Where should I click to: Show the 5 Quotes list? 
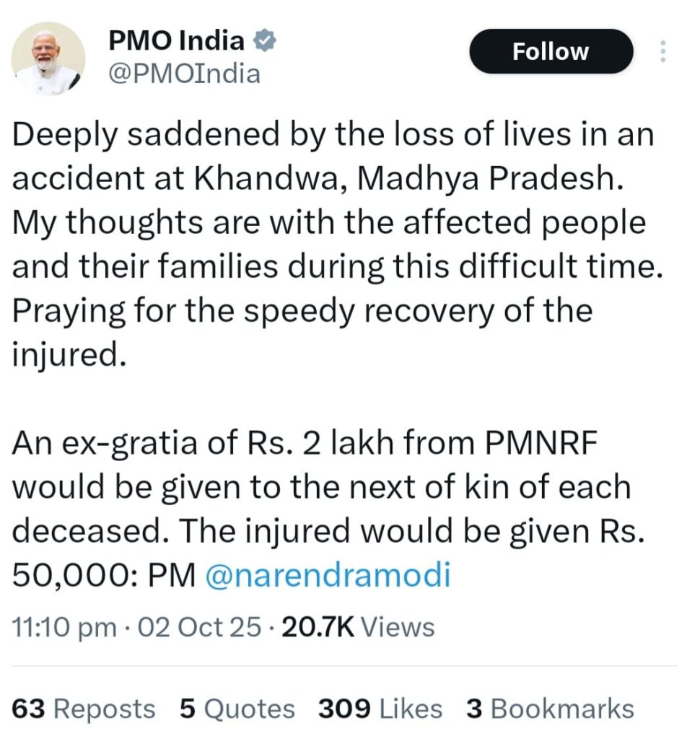pyautogui.click(x=237, y=709)
